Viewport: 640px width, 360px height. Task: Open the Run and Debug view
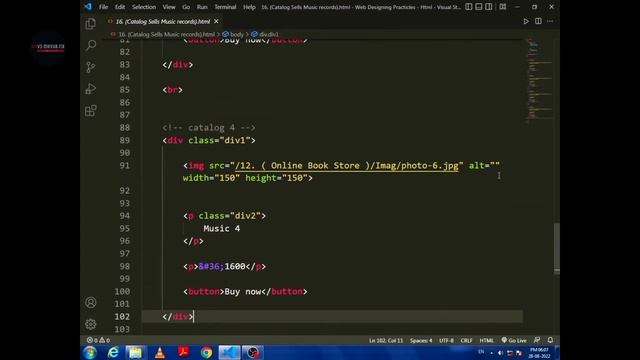click(x=91, y=89)
